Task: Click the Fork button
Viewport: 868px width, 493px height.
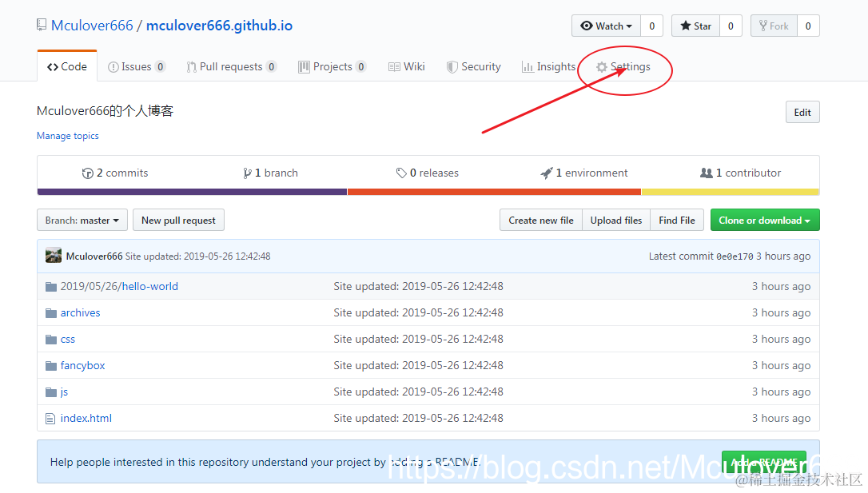Action: (x=774, y=26)
